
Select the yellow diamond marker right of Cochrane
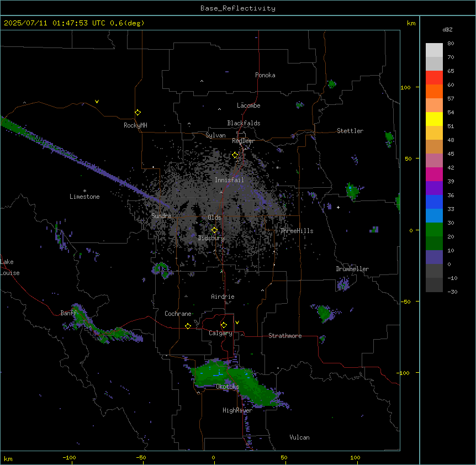(188, 326)
